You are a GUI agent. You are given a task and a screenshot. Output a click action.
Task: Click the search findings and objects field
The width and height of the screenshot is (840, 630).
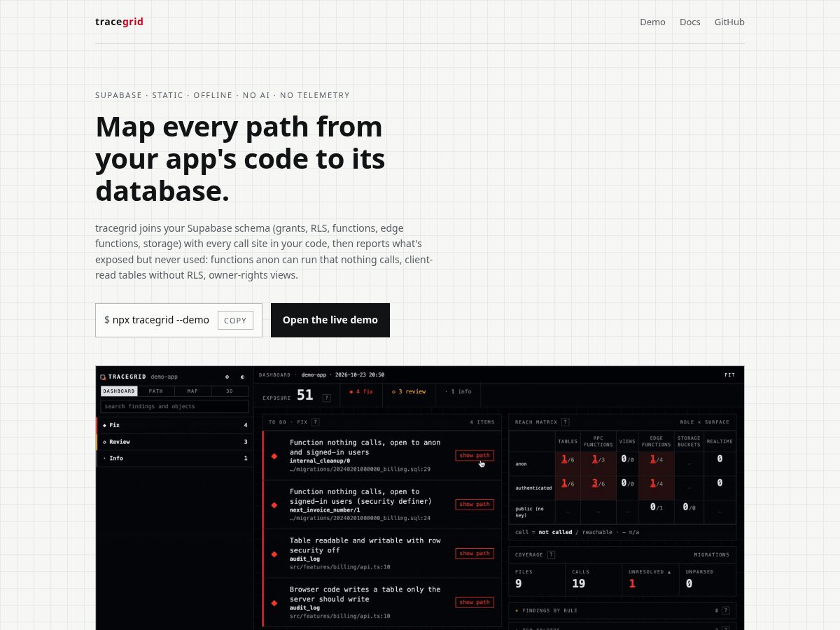174,406
